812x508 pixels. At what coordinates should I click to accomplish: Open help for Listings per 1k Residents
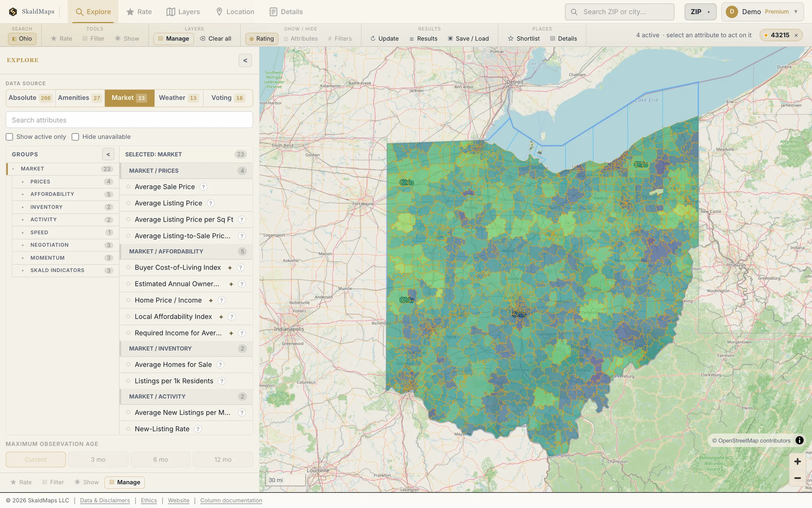click(x=221, y=381)
